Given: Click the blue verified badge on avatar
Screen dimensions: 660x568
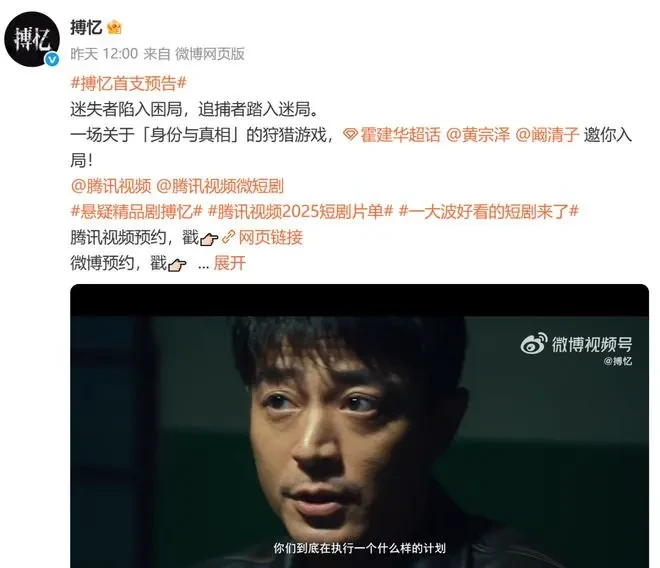Looking at the screenshot, I should click(52, 59).
